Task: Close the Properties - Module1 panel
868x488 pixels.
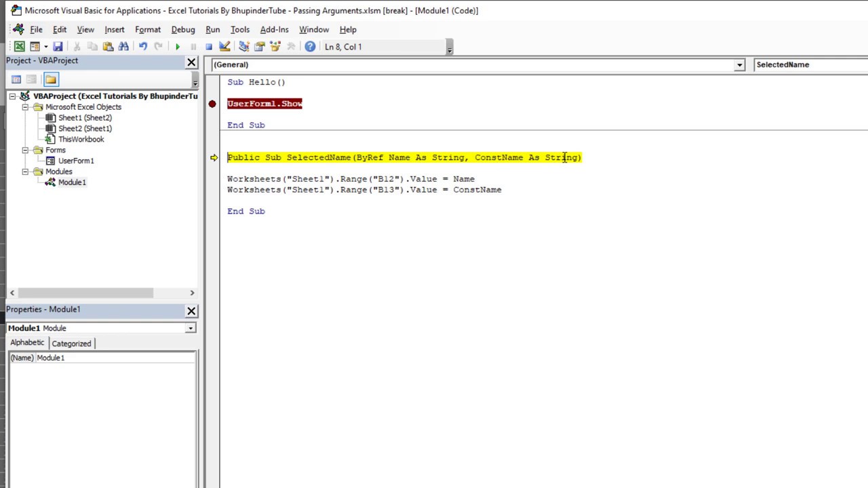Action: 191,311
